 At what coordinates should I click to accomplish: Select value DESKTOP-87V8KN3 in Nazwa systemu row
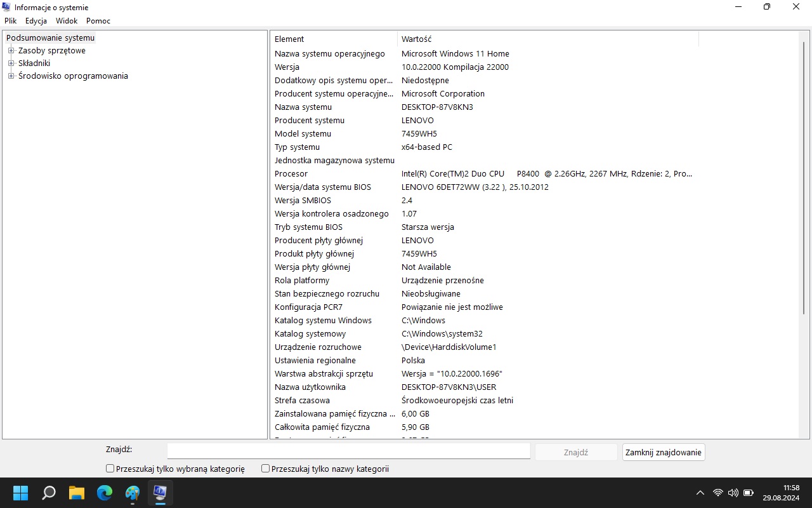point(437,107)
